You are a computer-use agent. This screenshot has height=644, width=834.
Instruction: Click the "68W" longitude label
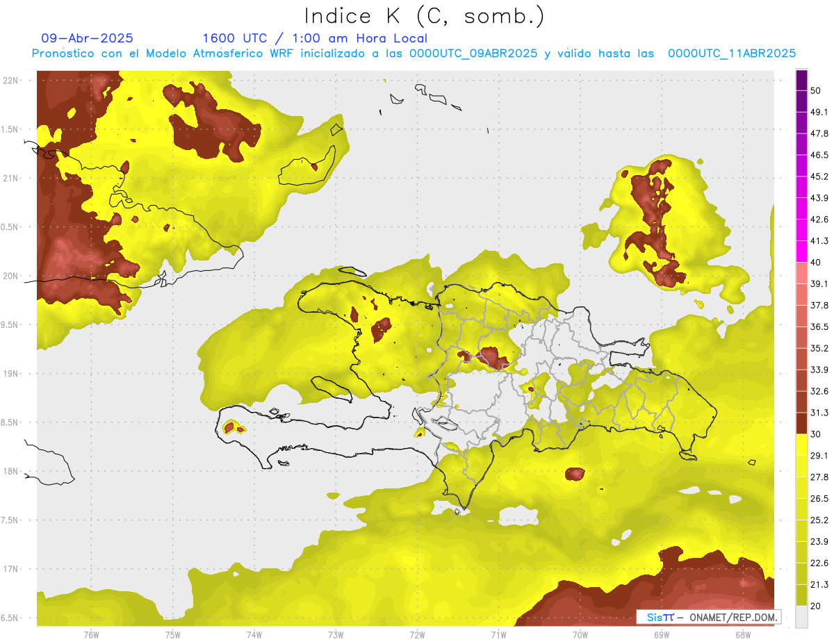tap(742, 634)
